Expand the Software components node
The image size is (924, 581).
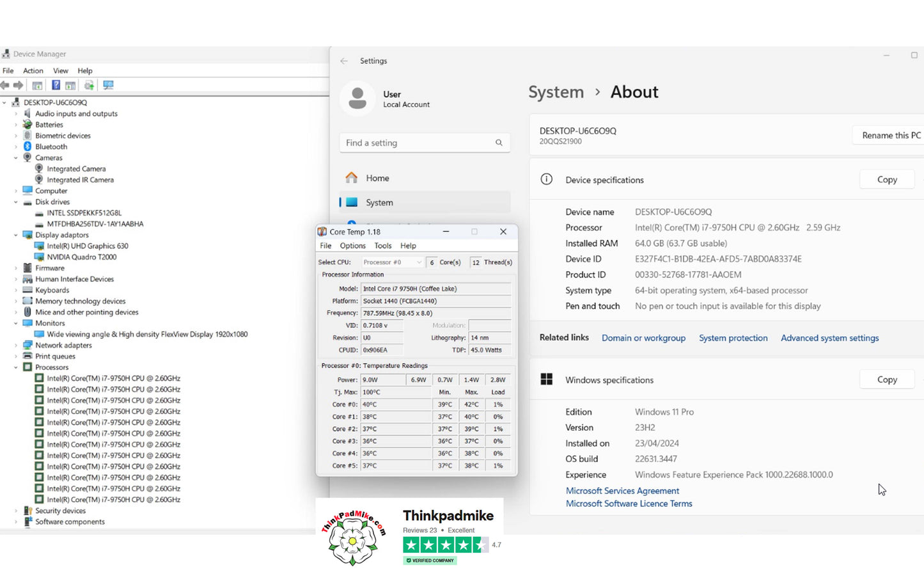tap(16, 522)
